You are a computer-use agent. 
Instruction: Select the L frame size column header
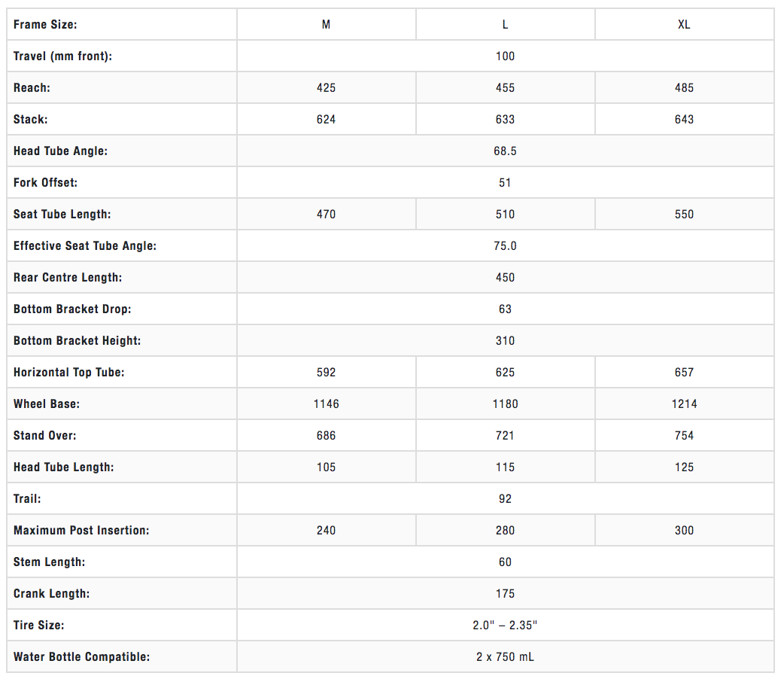click(505, 25)
